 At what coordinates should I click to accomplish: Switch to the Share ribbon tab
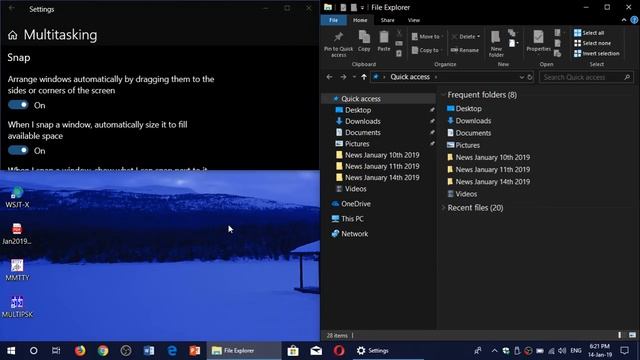coord(387,20)
